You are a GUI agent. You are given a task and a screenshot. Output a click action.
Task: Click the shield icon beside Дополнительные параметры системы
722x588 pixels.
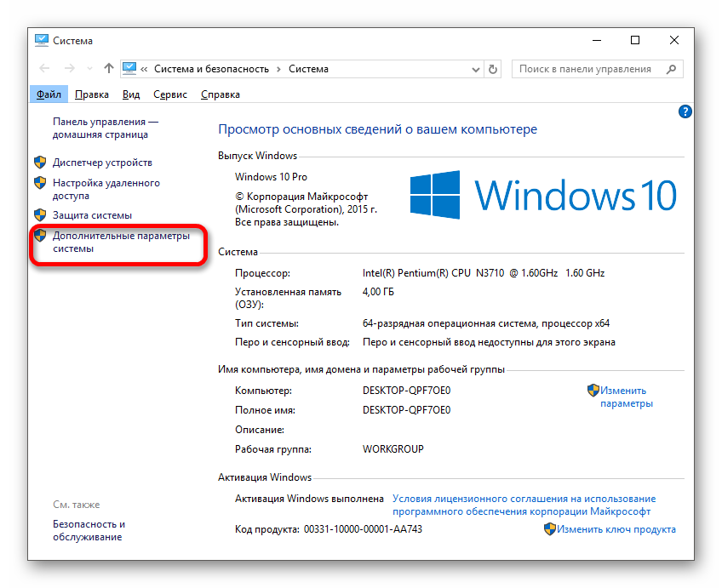(40, 235)
